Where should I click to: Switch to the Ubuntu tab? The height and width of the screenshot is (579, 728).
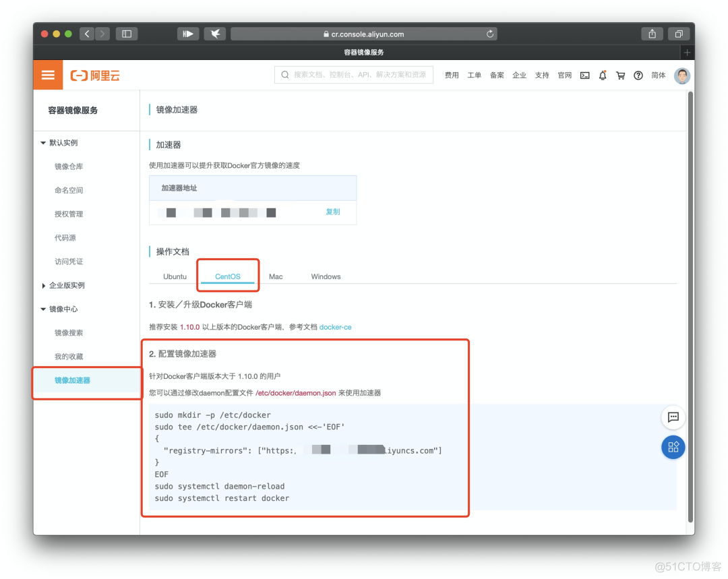point(175,276)
